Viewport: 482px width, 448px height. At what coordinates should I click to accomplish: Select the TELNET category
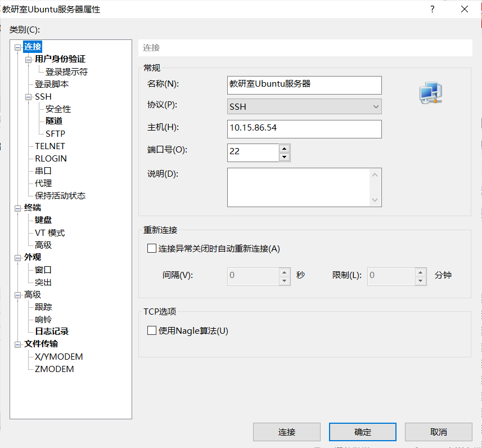click(51, 146)
